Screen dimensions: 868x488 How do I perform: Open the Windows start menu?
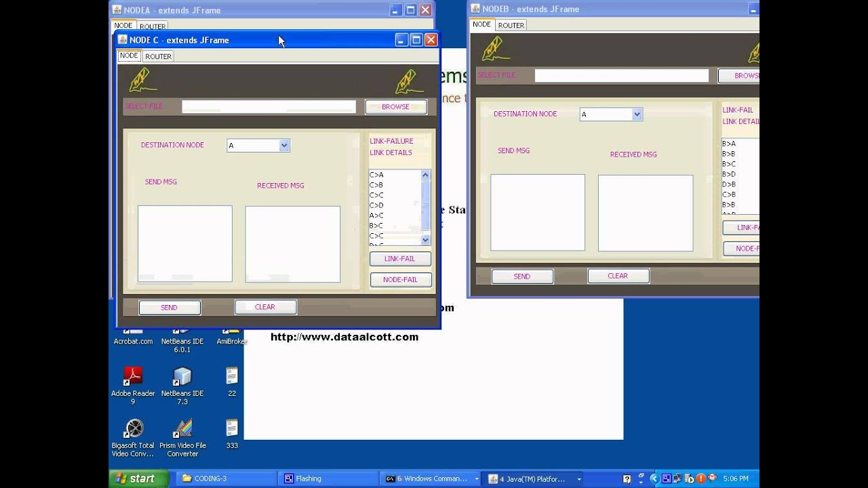[x=138, y=479]
